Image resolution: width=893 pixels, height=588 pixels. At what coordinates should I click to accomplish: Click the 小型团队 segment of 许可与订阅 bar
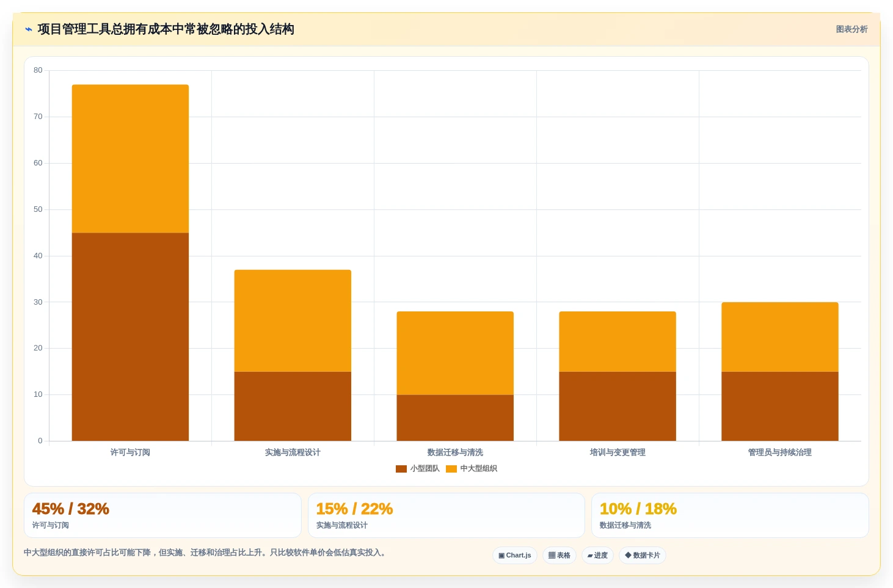tap(130, 337)
